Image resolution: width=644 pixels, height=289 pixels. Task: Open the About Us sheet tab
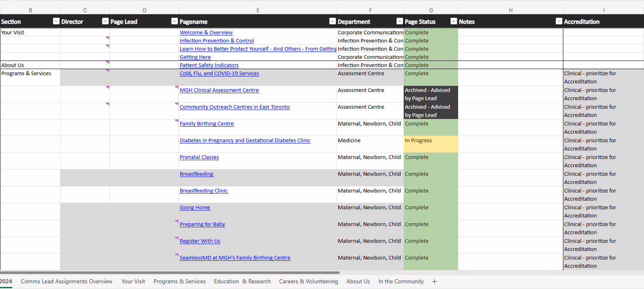click(358, 281)
